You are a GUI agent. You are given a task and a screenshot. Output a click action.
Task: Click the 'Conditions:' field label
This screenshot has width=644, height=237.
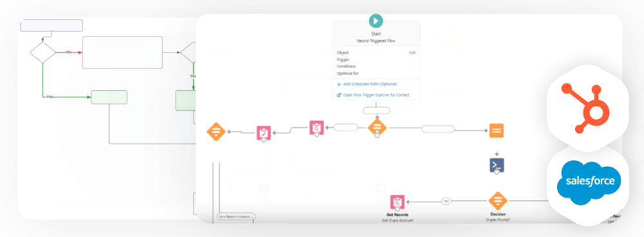click(346, 66)
